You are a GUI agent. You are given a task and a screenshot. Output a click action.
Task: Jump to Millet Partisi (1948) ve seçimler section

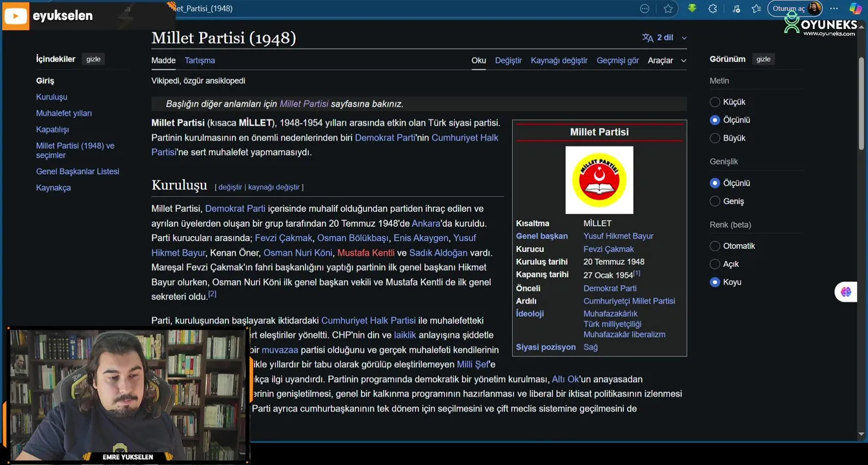tap(75, 150)
